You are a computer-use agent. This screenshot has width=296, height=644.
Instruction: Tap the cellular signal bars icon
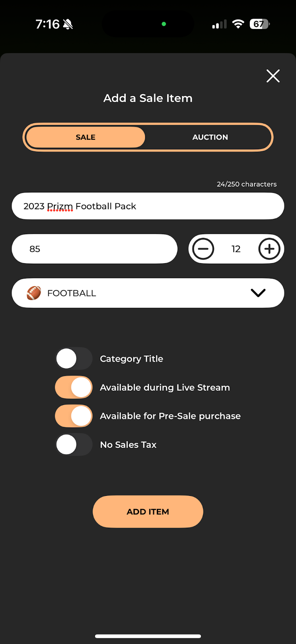[x=219, y=25]
